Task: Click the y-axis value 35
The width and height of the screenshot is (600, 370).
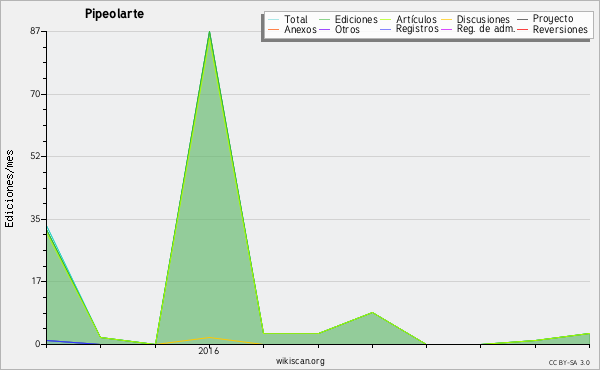Action: point(35,219)
